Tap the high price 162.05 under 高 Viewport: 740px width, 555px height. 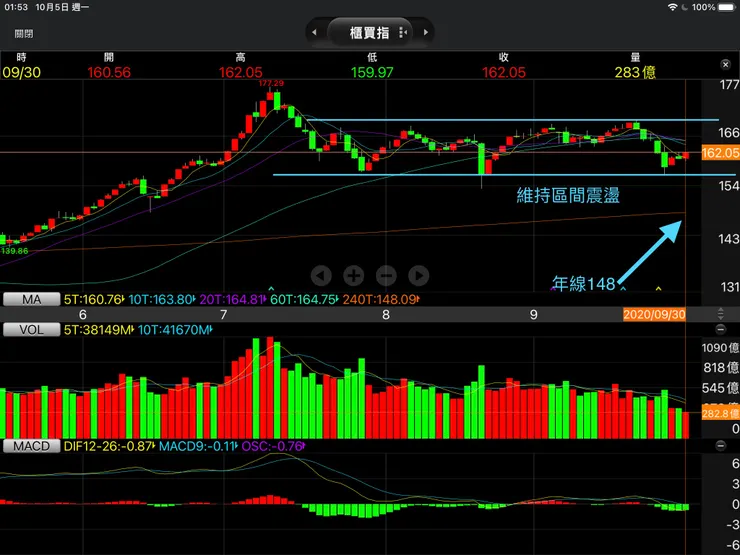(x=241, y=72)
